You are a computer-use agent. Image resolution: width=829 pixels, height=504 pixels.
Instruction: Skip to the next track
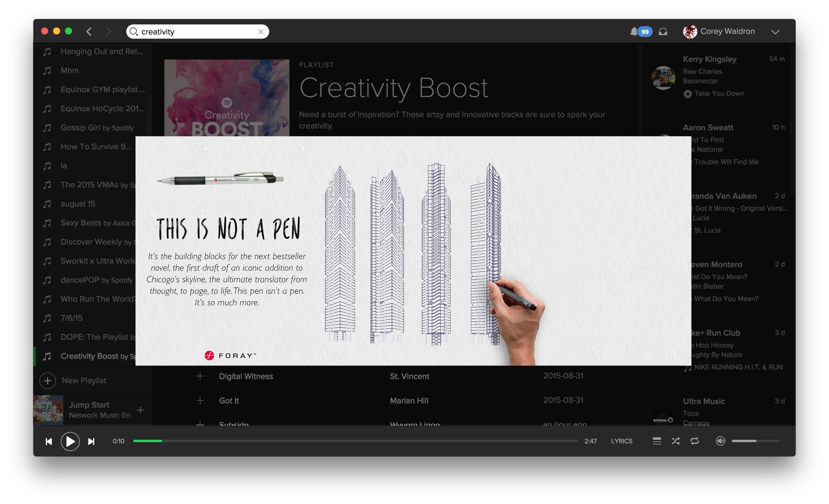[91, 441]
